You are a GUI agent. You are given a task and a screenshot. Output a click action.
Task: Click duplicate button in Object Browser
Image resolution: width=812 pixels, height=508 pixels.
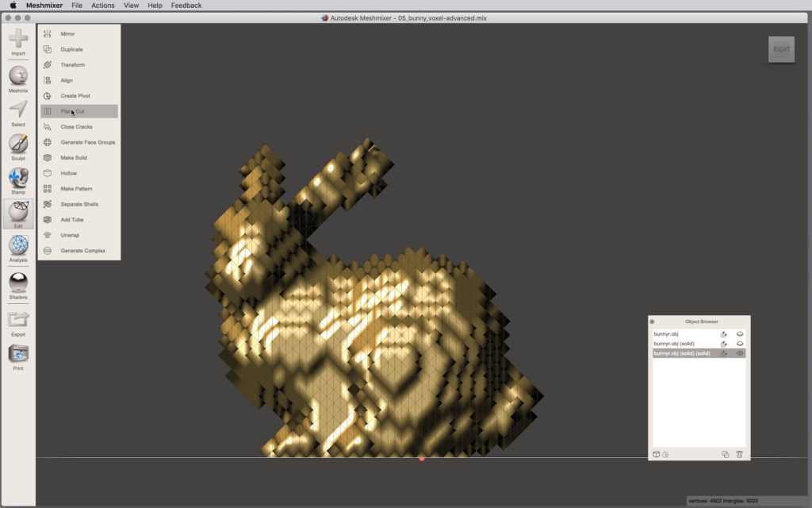(x=725, y=454)
